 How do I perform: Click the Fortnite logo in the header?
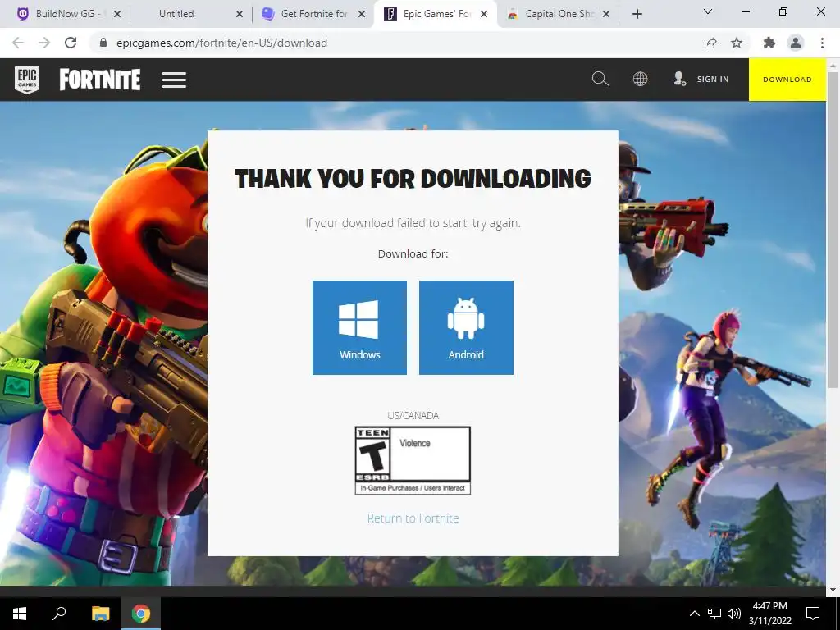(x=99, y=80)
